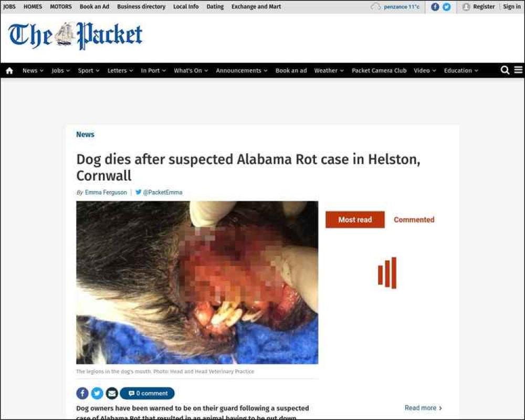Open the search magnifier icon

(505, 70)
